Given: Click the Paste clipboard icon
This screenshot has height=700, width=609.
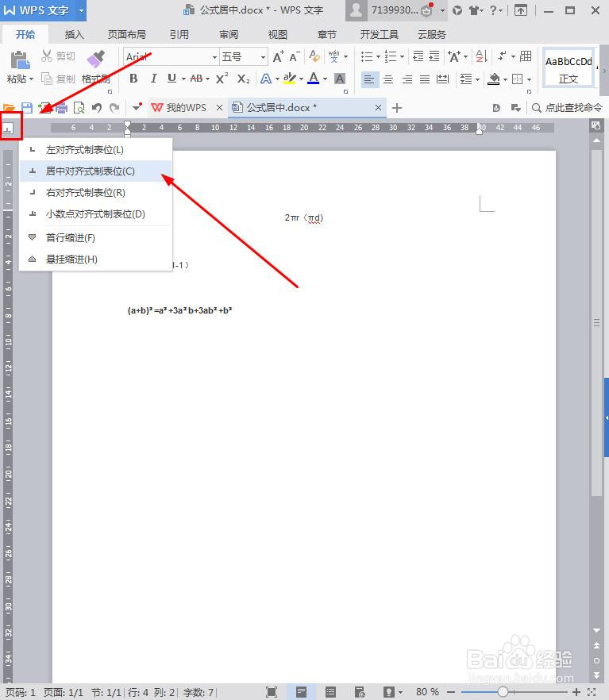Looking at the screenshot, I should [x=20, y=60].
